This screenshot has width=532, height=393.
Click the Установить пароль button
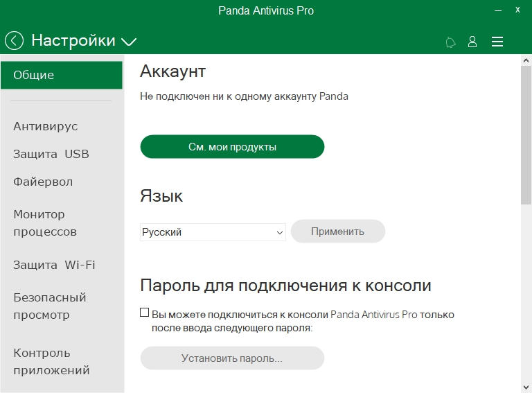pos(232,358)
